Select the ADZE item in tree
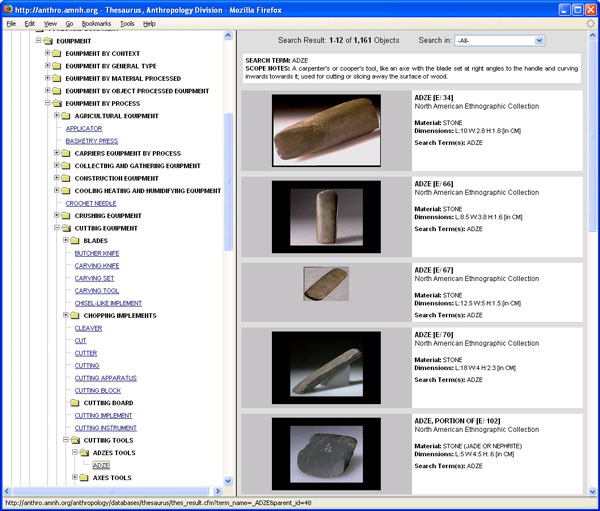 pos(101,466)
